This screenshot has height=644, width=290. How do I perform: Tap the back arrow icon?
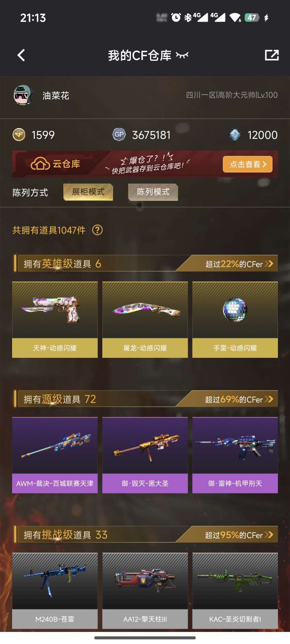(x=21, y=55)
